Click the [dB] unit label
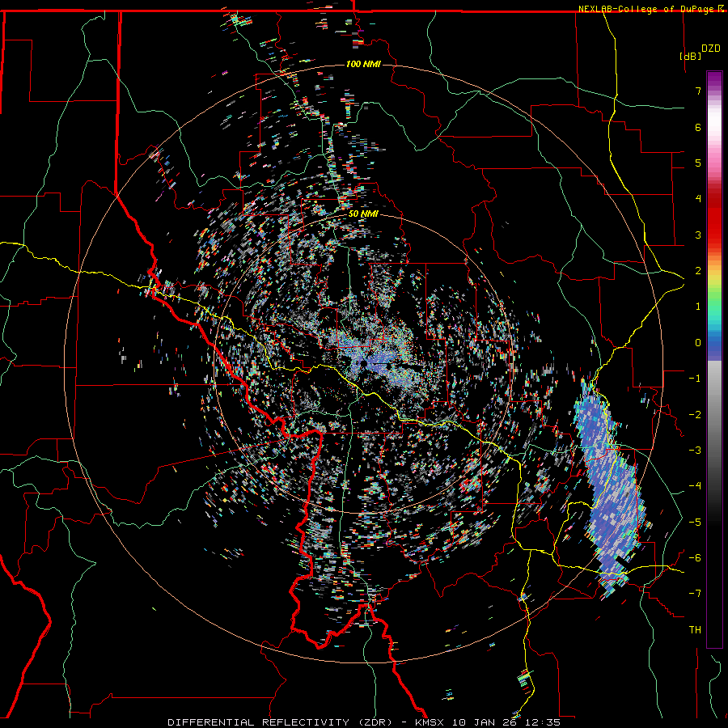The height and width of the screenshot is (728, 728). 691,56
